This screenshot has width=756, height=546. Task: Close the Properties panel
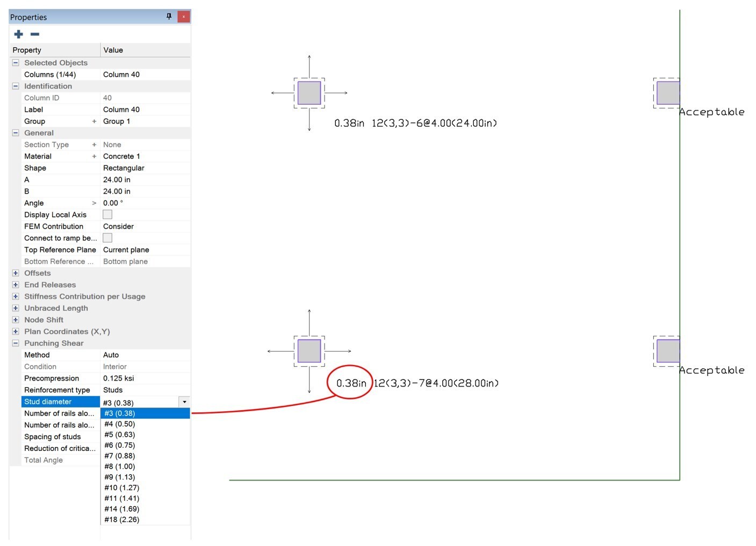coord(183,17)
